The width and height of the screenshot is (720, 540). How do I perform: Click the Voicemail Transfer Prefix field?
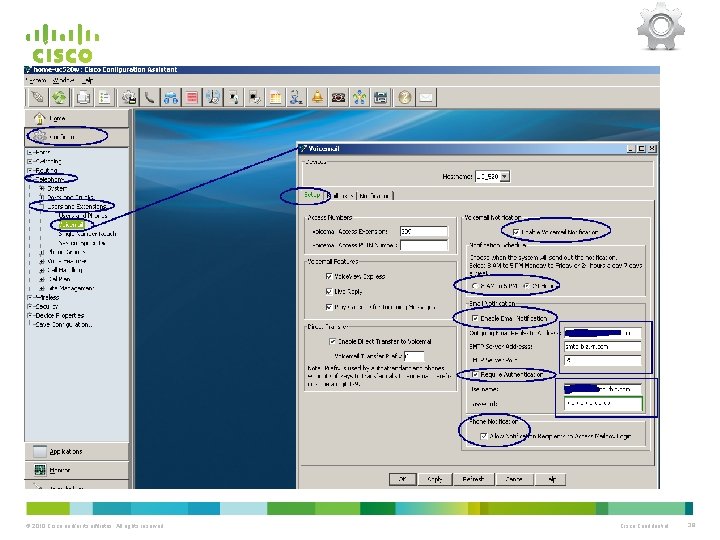[x=414, y=356]
